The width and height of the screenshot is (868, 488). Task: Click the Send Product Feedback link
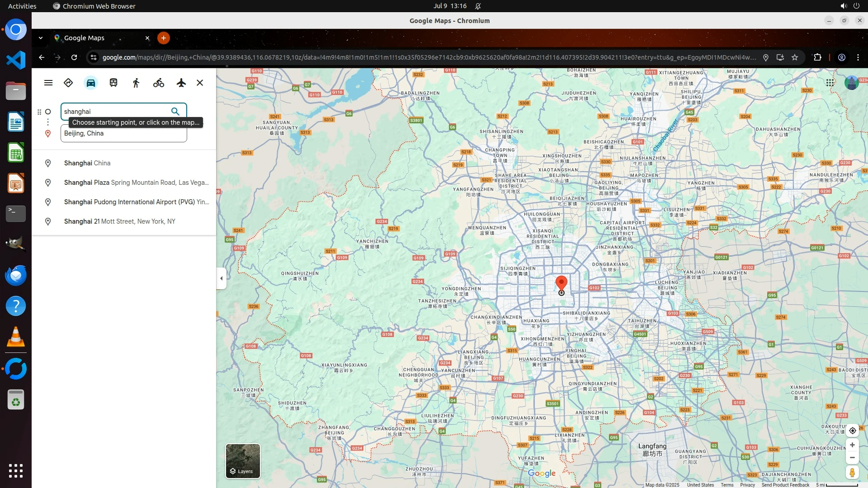click(x=785, y=485)
